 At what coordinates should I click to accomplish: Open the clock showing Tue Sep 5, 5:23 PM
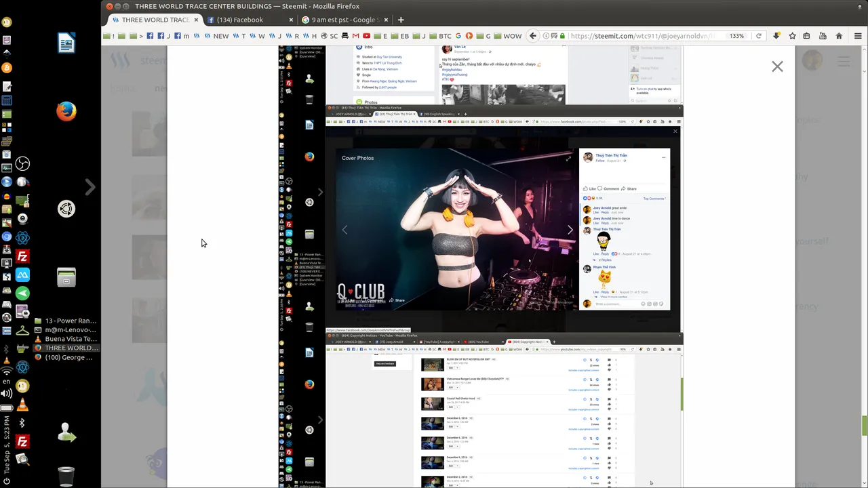click(x=7, y=445)
